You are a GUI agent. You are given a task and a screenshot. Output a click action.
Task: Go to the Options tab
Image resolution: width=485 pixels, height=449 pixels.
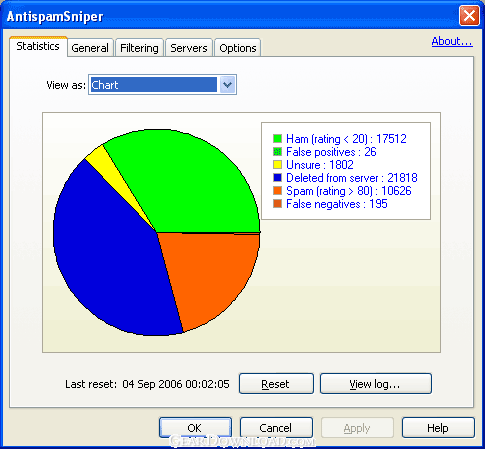point(238,48)
